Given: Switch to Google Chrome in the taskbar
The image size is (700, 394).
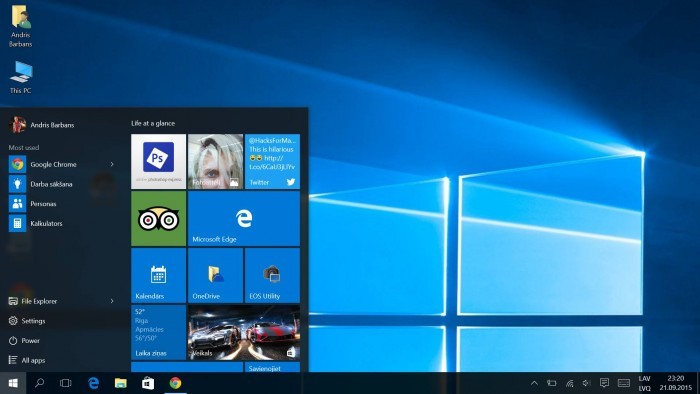Looking at the screenshot, I should (175, 383).
